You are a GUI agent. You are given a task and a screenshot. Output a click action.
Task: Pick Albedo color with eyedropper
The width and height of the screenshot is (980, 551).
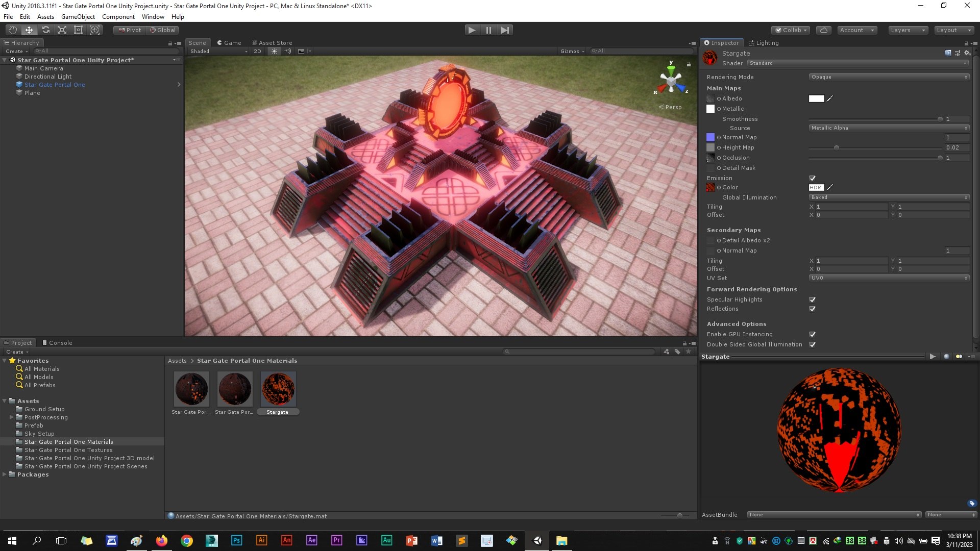point(830,98)
